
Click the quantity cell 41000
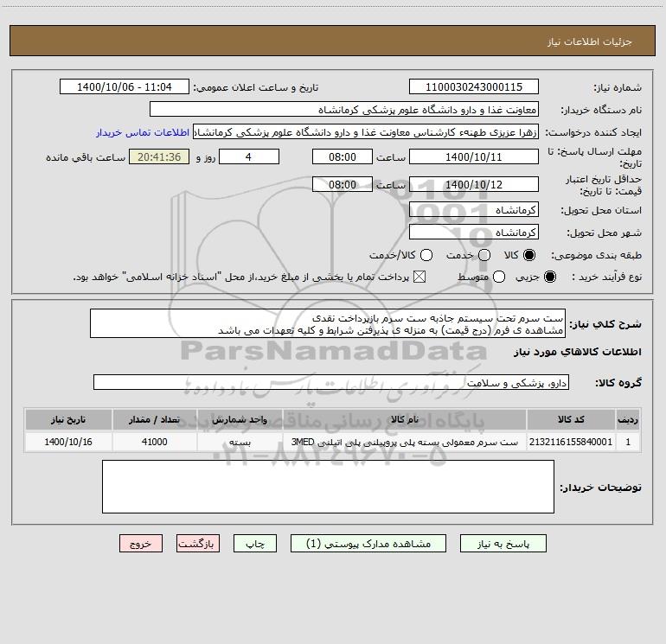(x=154, y=442)
